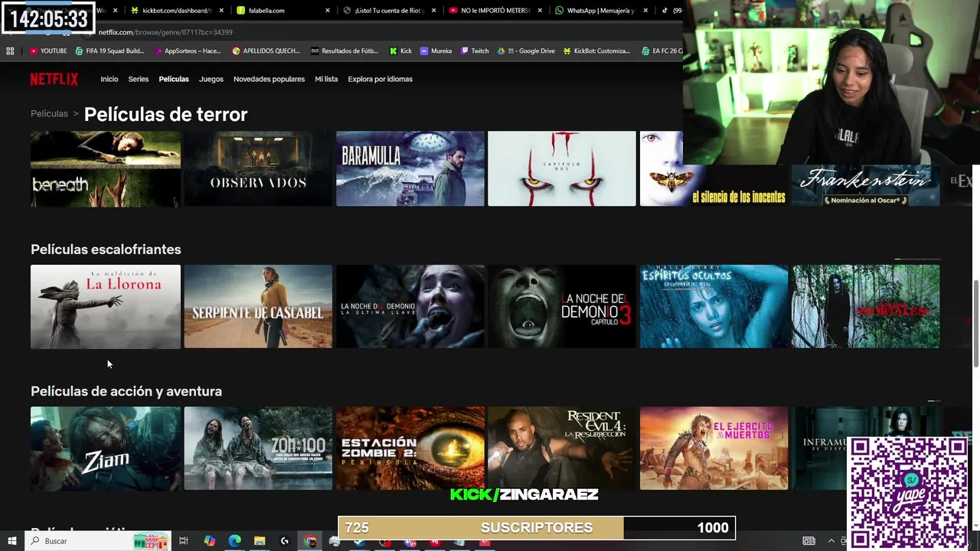This screenshot has height=551, width=980.
Task: Open Espíritus ocultos thumbnail
Action: (x=714, y=306)
